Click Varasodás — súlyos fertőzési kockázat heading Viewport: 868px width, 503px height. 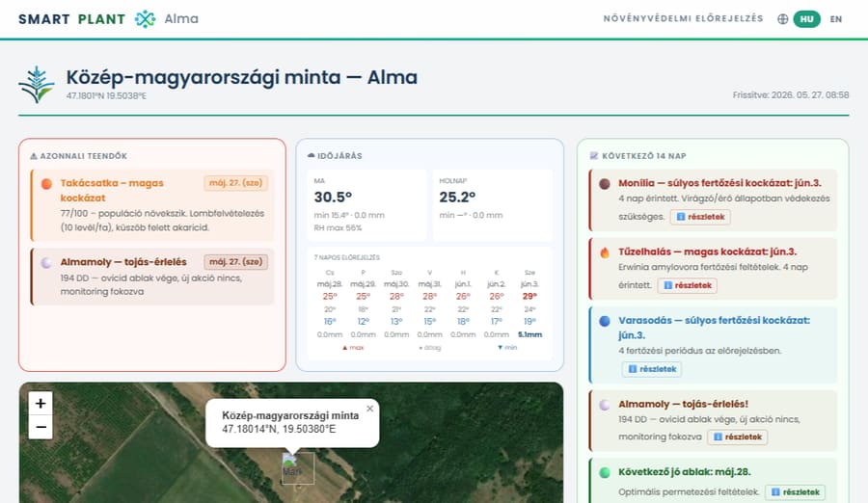coord(714,328)
